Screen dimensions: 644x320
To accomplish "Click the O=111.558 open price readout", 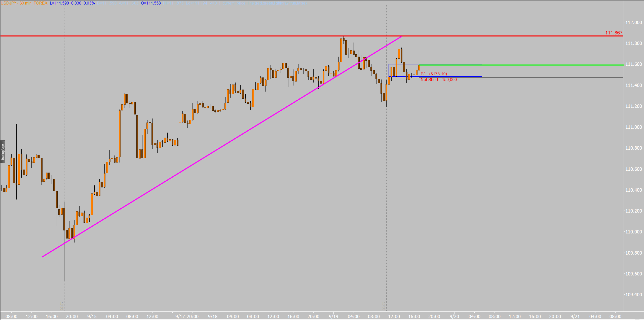I will point(150,3).
